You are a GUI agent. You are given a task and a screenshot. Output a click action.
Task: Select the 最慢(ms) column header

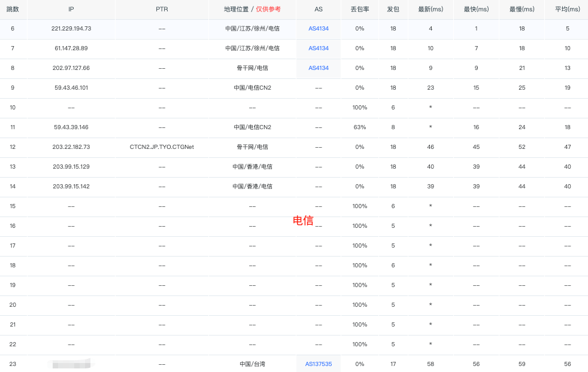(522, 10)
